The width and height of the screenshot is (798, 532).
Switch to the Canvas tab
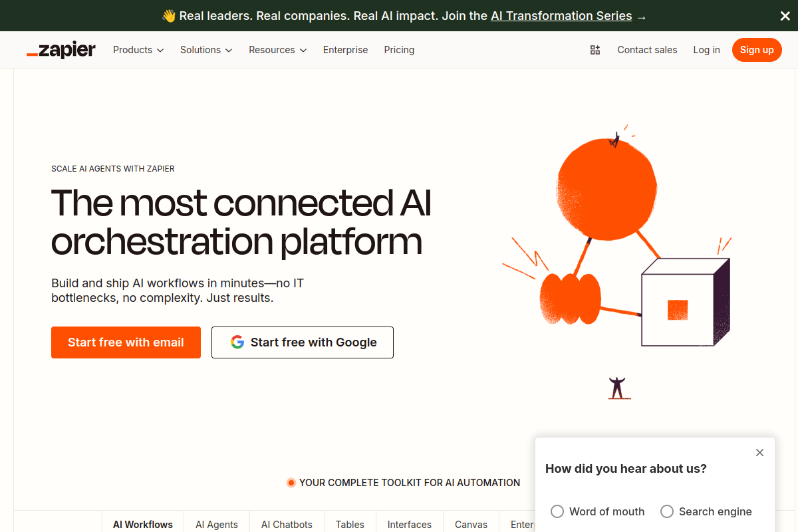(470, 524)
